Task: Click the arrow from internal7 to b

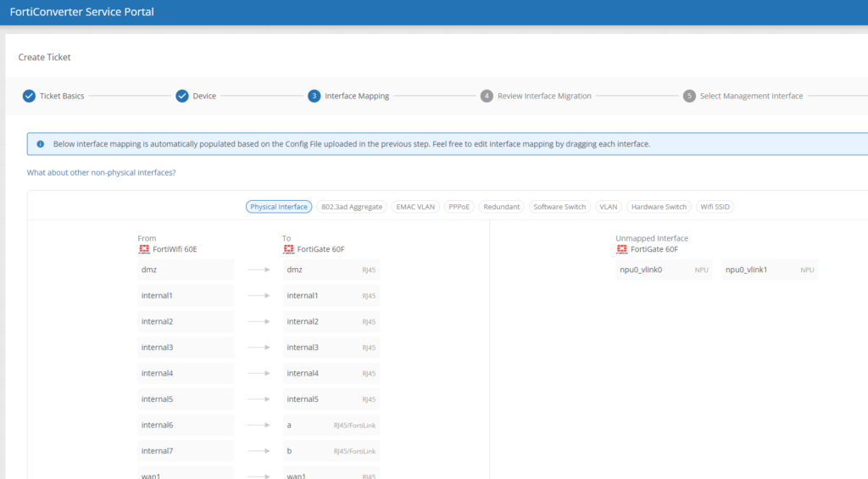Action: point(259,451)
